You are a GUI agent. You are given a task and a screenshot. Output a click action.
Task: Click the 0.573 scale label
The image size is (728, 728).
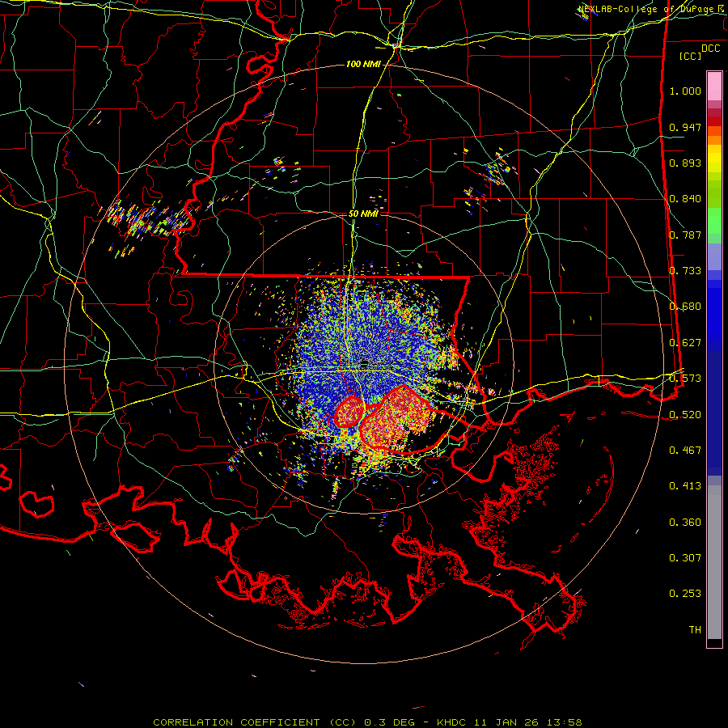685,379
